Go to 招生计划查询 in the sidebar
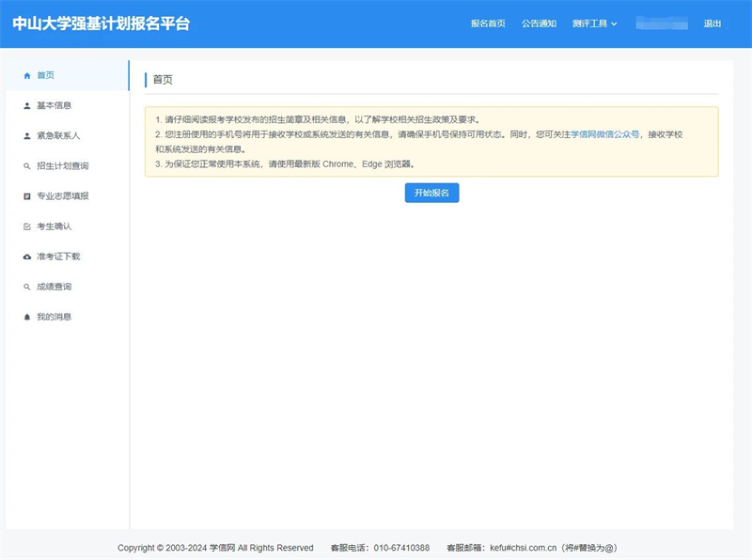This screenshot has height=560, width=752. point(67,166)
